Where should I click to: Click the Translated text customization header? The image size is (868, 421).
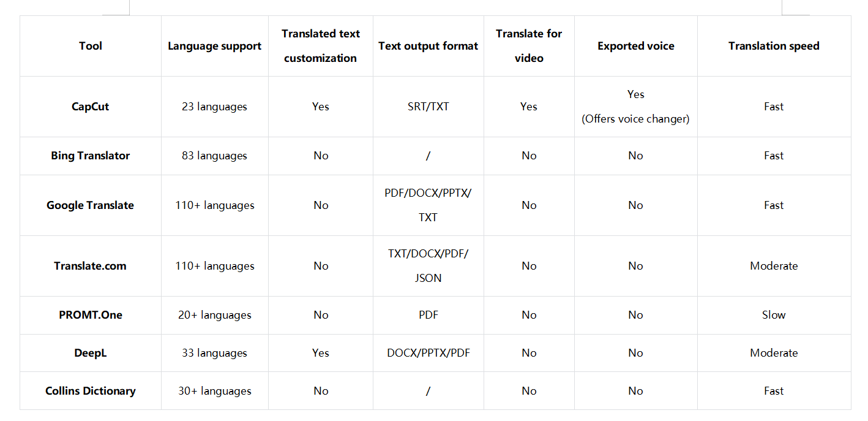(320, 46)
